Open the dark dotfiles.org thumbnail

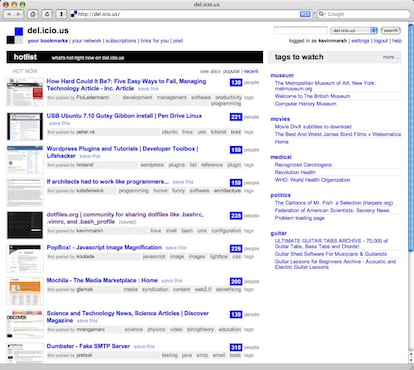coord(25,225)
